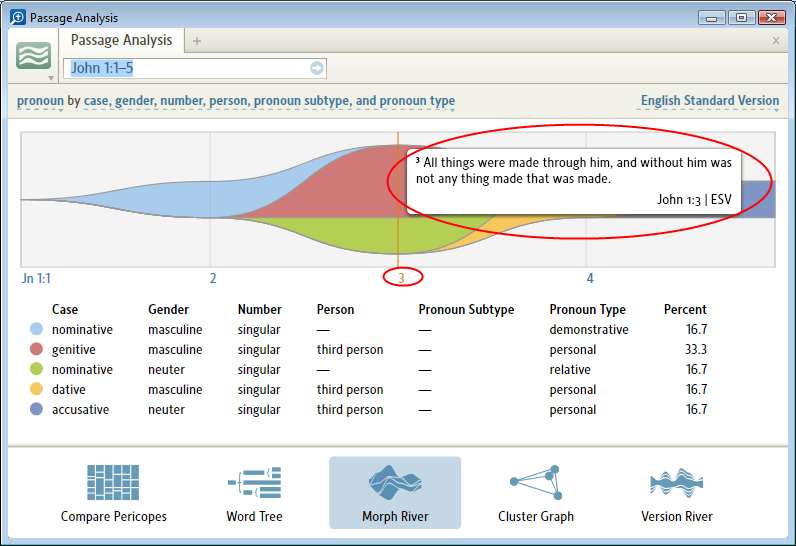Click the Case column header

click(65, 309)
